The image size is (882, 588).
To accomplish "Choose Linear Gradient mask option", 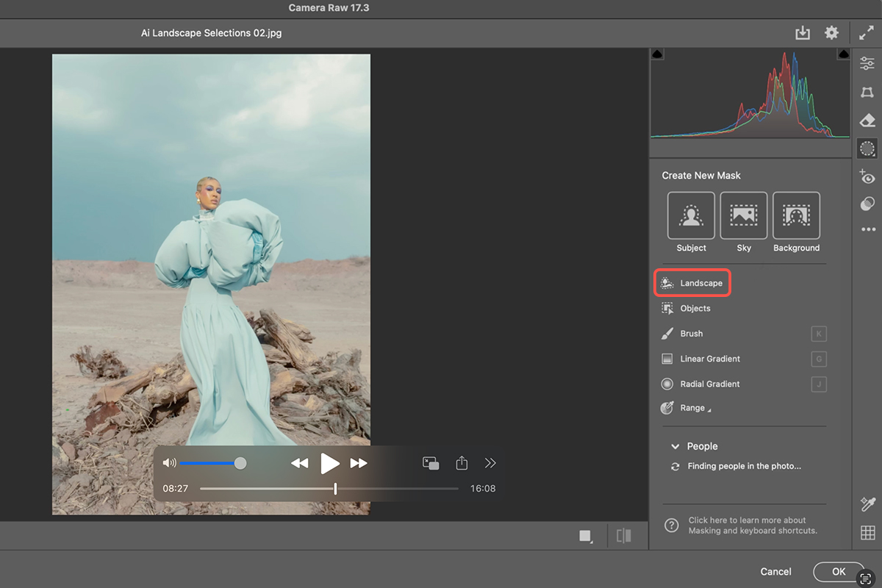I will coord(709,359).
